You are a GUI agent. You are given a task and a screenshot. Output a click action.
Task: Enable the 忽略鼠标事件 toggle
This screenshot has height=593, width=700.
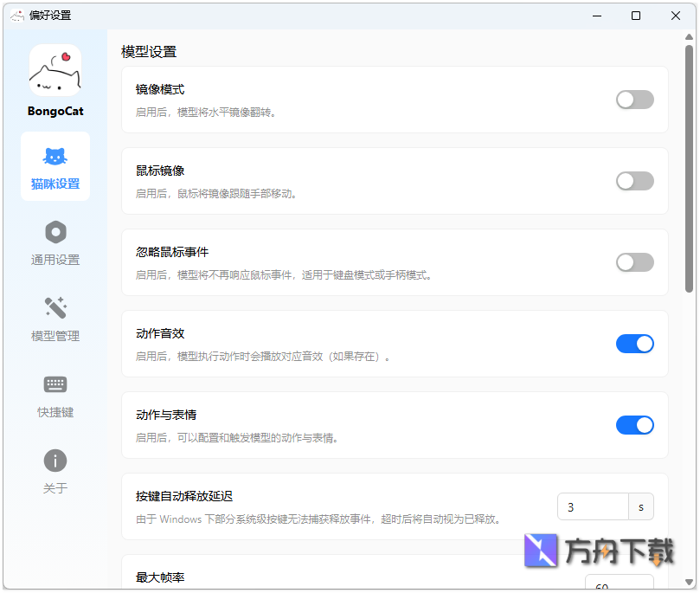tap(635, 262)
